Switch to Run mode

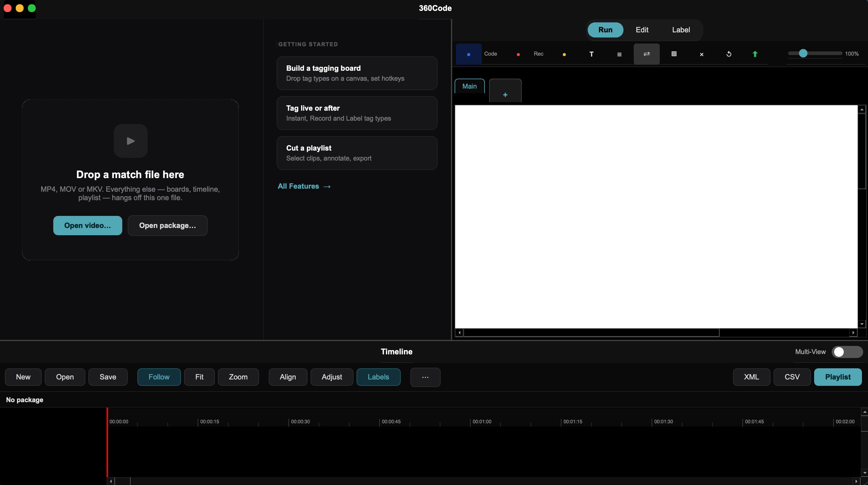(x=606, y=30)
